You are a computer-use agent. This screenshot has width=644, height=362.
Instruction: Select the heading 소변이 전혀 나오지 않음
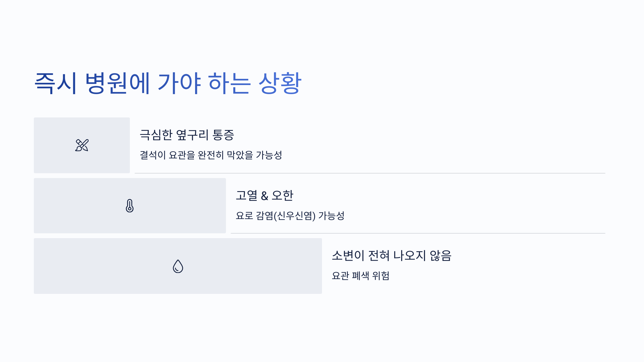pyautogui.click(x=392, y=256)
